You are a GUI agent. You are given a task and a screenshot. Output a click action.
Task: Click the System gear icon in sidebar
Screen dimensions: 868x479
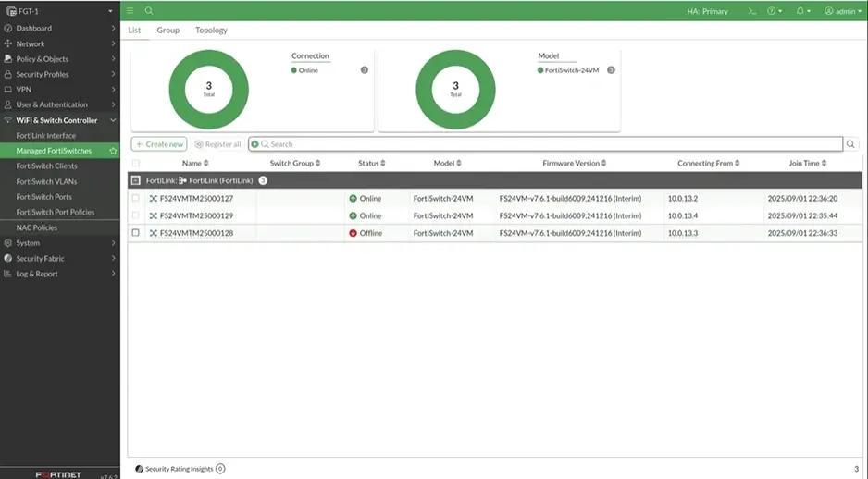coord(7,243)
